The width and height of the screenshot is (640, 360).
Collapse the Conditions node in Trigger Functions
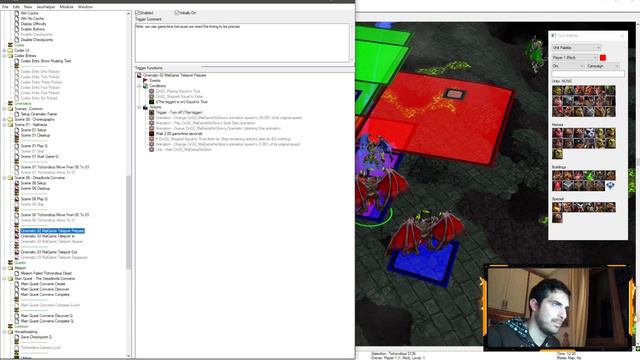139,86
